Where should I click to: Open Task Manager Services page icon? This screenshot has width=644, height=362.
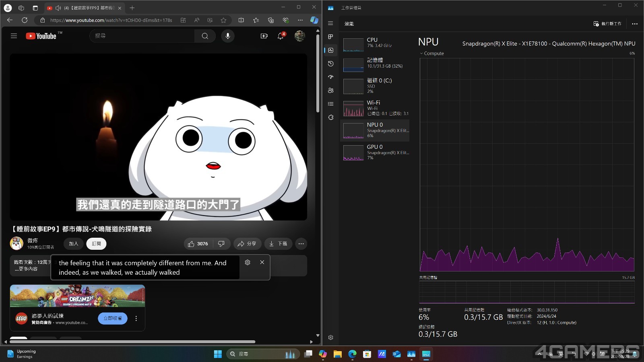point(330,117)
